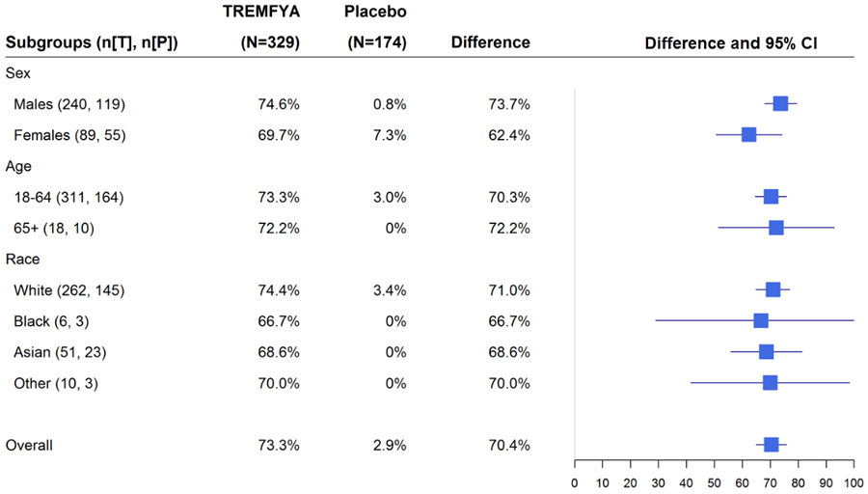This screenshot has width=868, height=494.
Task: Click the 50 tick label on the axis
Action: click(715, 480)
